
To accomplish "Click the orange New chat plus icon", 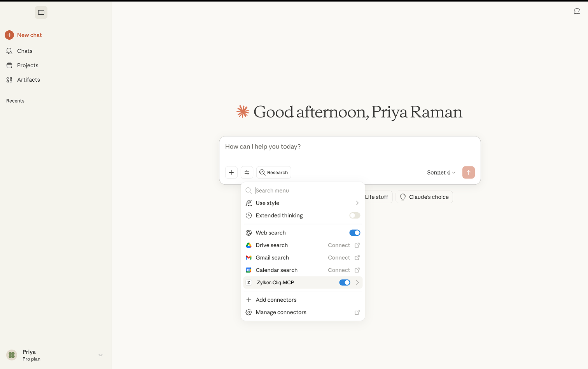I will [x=9, y=35].
